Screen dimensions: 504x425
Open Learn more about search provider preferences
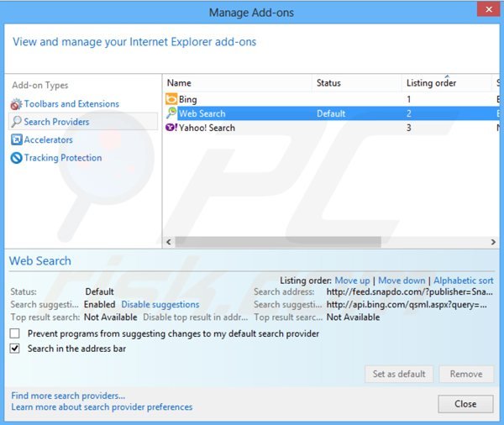102,407
